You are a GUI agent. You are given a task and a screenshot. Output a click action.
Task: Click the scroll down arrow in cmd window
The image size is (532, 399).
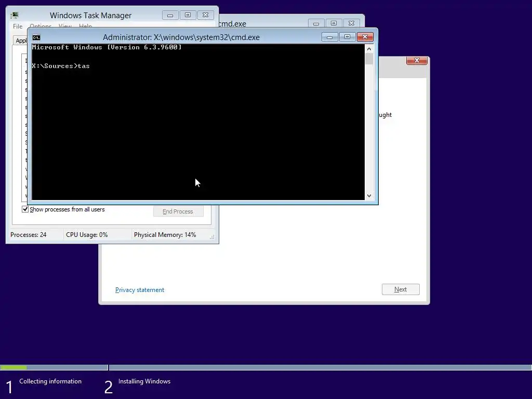pos(369,196)
